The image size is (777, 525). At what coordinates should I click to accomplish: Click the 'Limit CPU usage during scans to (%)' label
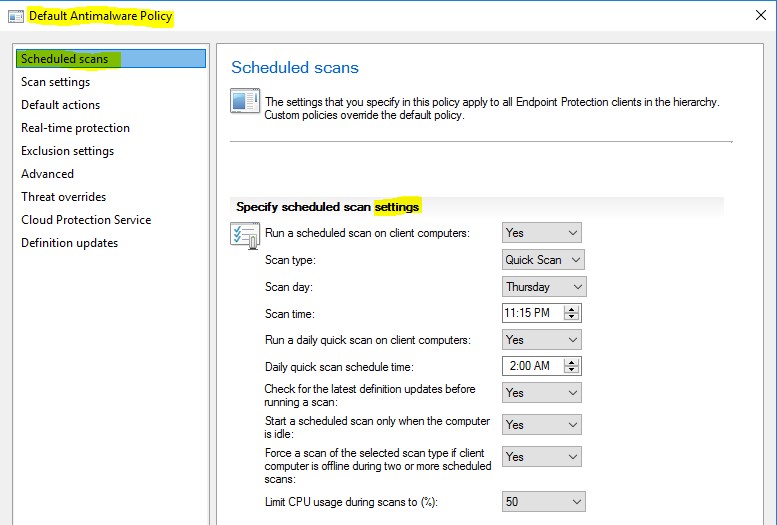[351, 502]
